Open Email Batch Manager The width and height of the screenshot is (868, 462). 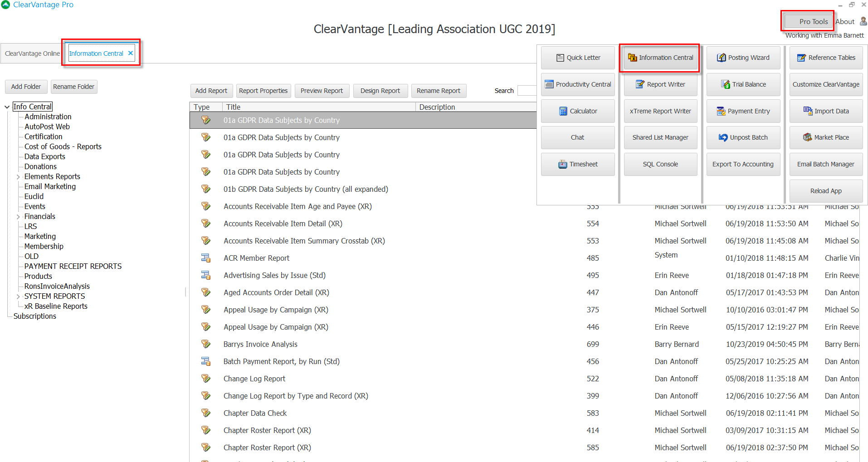826,164
